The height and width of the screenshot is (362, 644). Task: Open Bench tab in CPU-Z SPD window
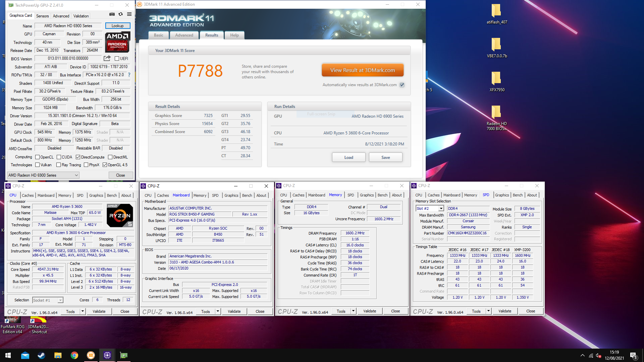(x=518, y=195)
